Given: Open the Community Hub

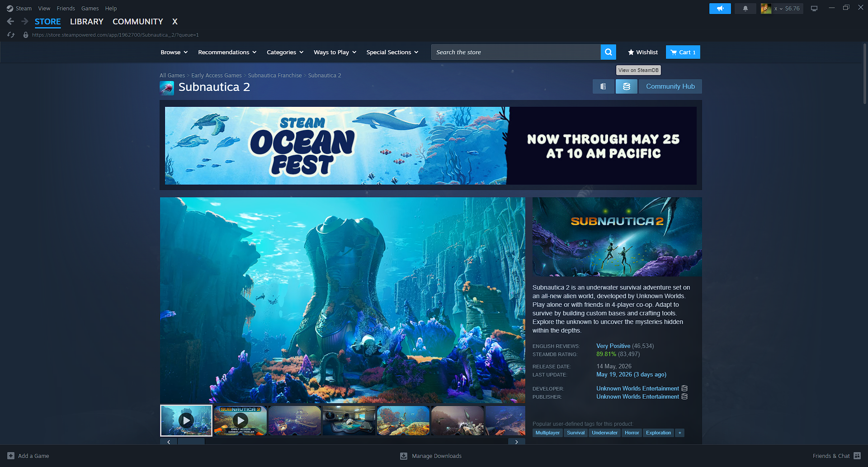Looking at the screenshot, I should click(x=670, y=86).
